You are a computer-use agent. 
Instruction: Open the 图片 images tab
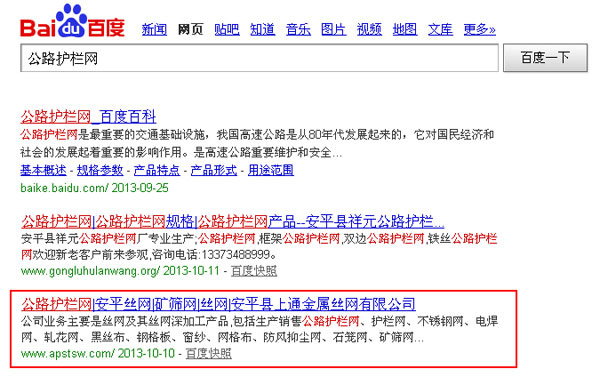pos(333,29)
